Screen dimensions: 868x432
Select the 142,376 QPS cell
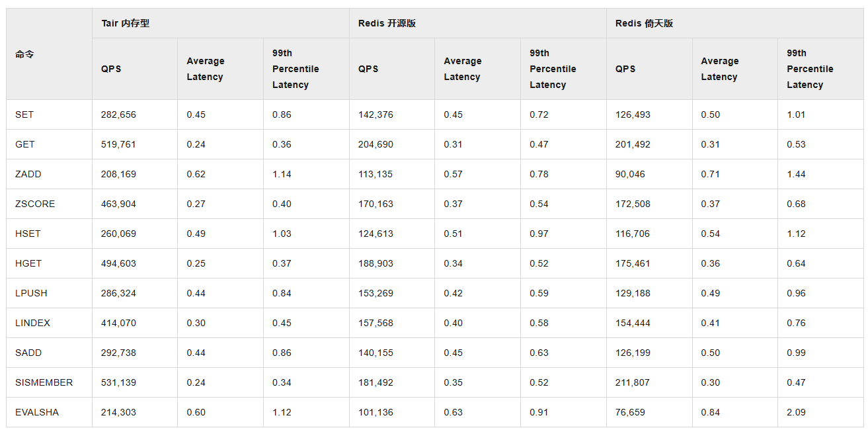tap(375, 114)
